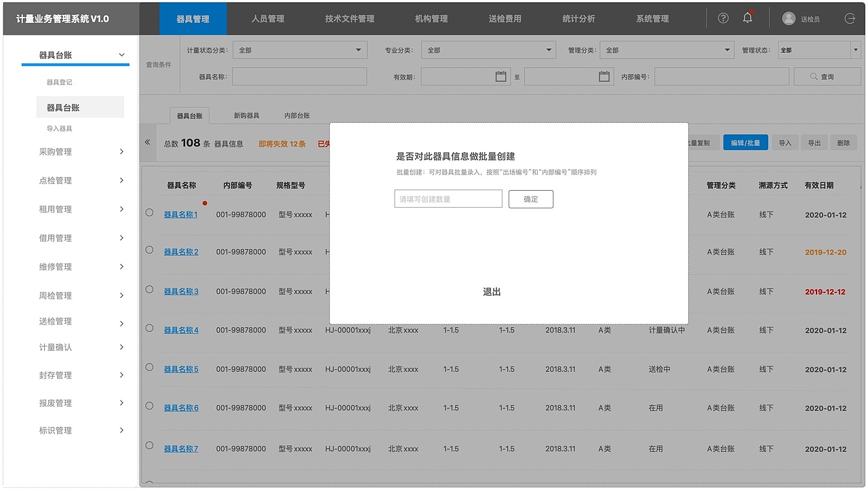The height and width of the screenshot is (490, 868).
Task: Select the radio button for 器具名称5
Action: [x=149, y=367]
